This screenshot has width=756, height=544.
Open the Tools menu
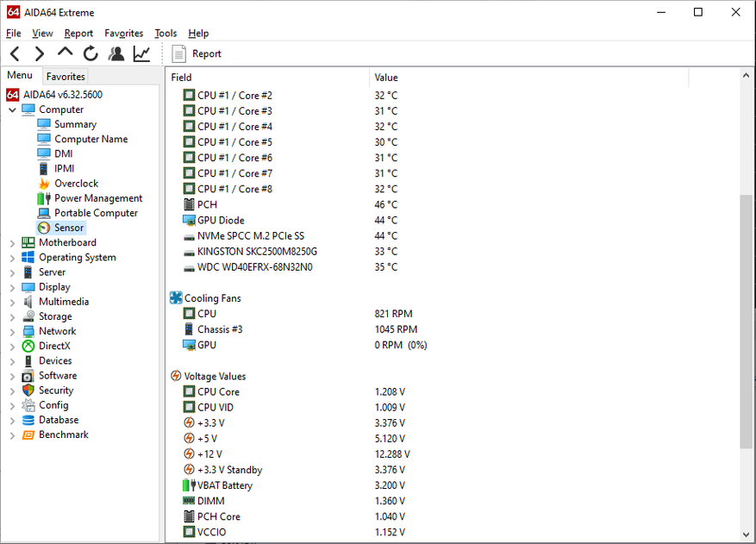[x=166, y=33]
